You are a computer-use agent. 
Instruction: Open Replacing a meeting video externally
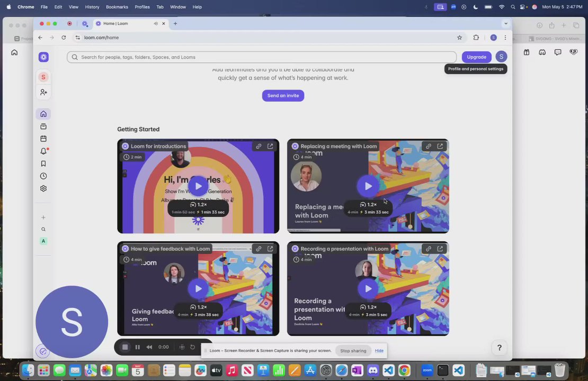tap(440, 146)
